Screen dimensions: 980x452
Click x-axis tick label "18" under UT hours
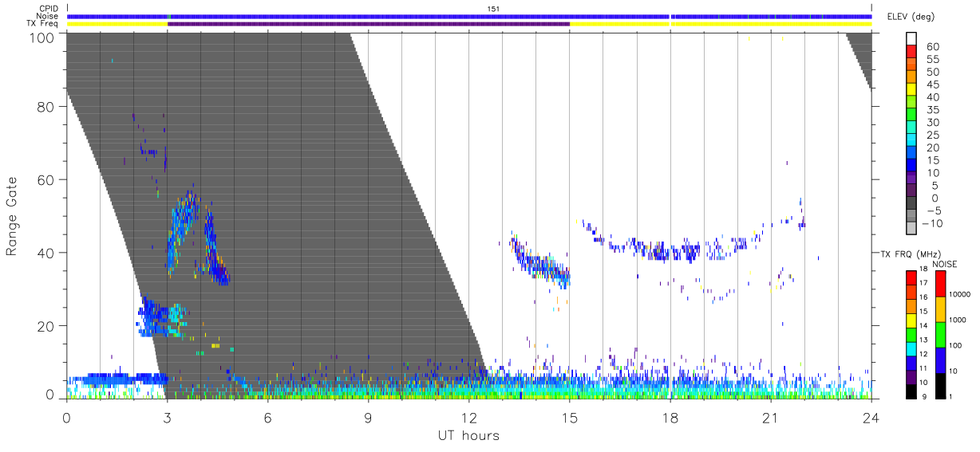click(670, 418)
